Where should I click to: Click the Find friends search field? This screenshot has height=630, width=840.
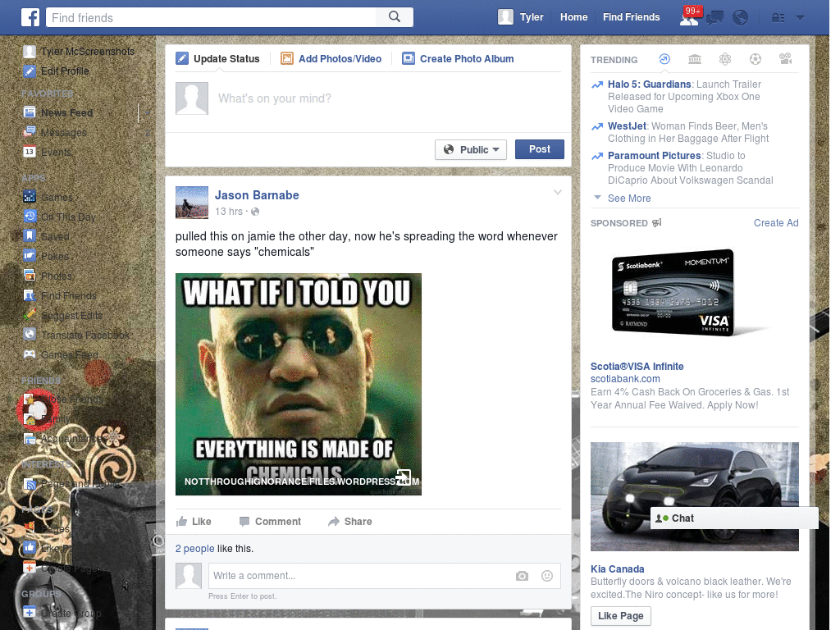pyautogui.click(x=211, y=17)
